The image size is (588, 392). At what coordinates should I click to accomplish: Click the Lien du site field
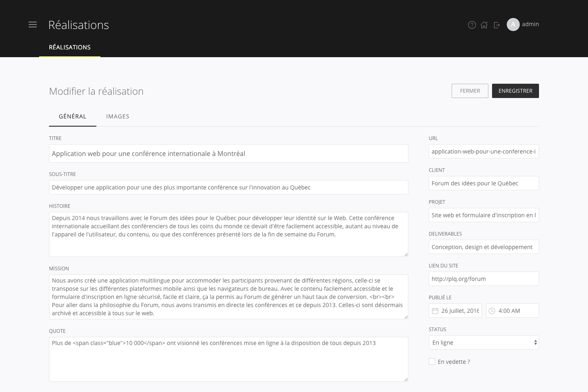pyautogui.click(x=483, y=279)
